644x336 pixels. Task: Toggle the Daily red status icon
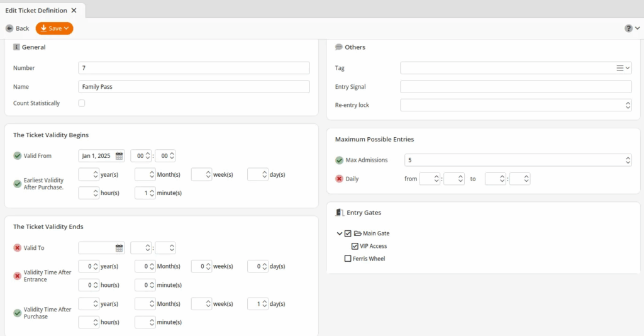click(339, 179)
